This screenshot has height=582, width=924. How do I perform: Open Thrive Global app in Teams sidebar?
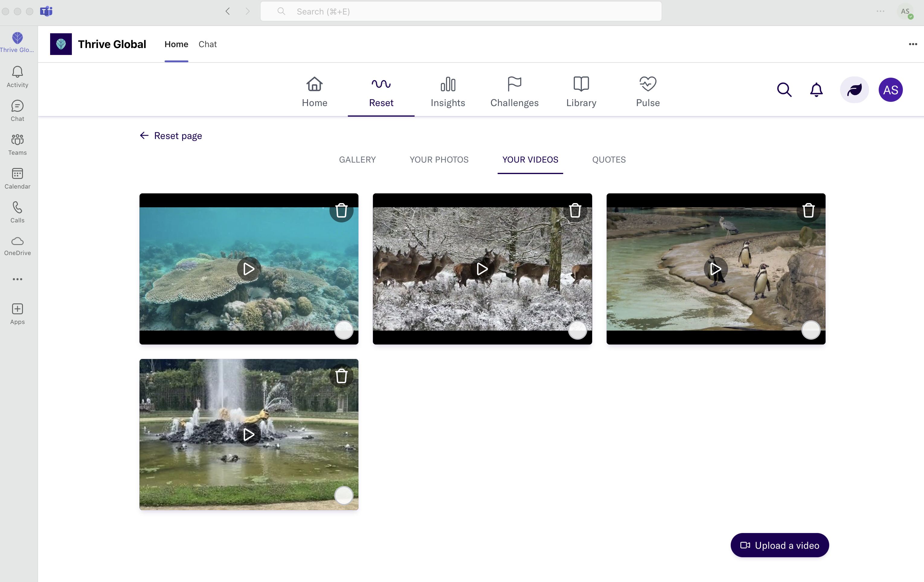pos(17,42)
